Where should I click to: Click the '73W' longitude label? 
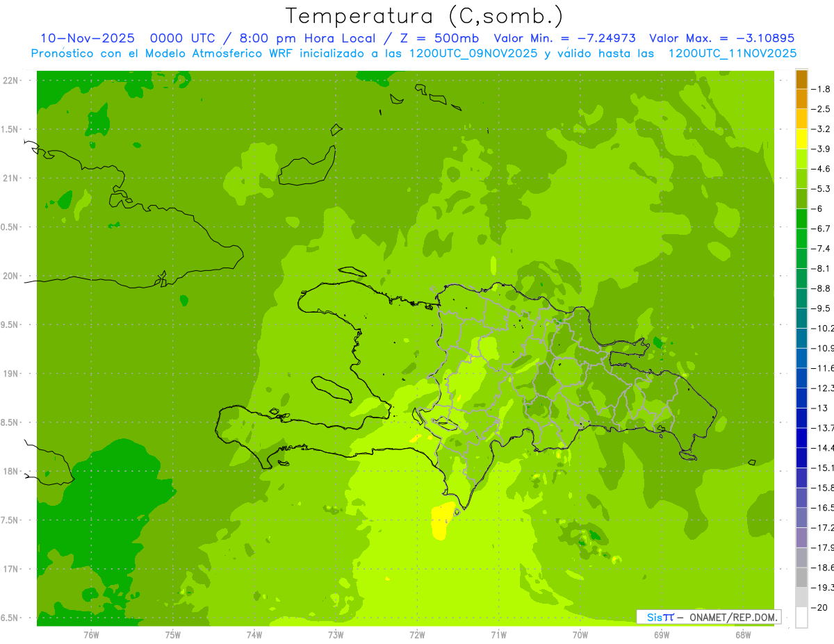tap(336, 635)
